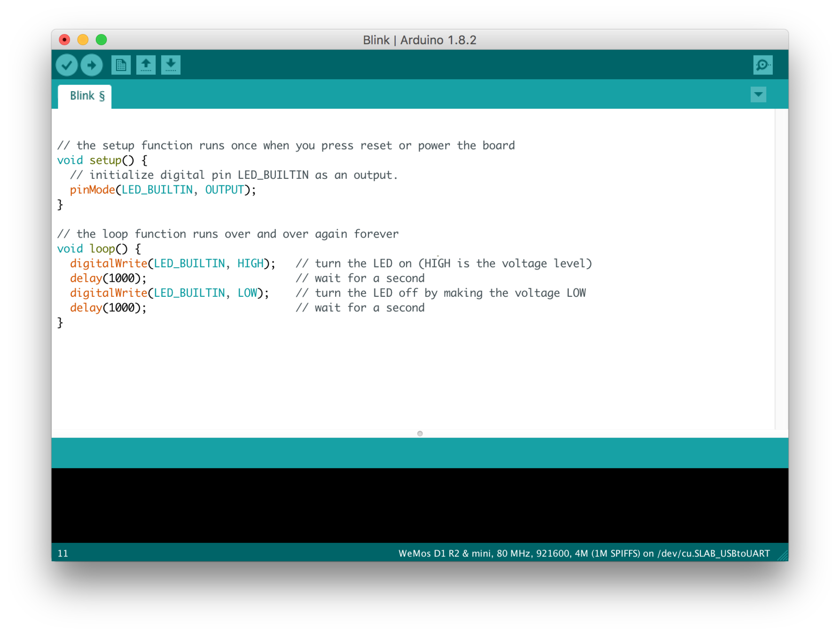Image resolution: width=840 pixels, height=635 pixels.
Task: Click the 'void setup() {' line
Action: click(x=102, y=160)
